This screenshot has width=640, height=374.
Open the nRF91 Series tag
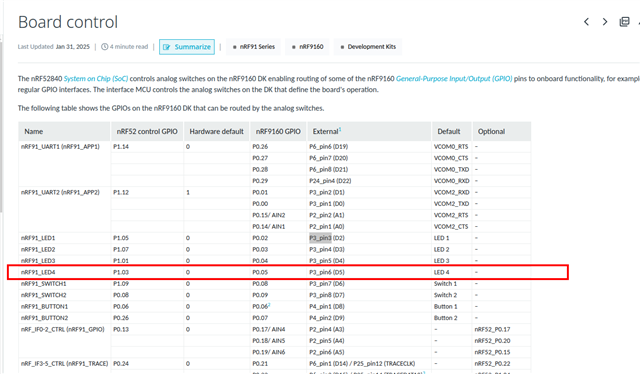click(253, 47)
